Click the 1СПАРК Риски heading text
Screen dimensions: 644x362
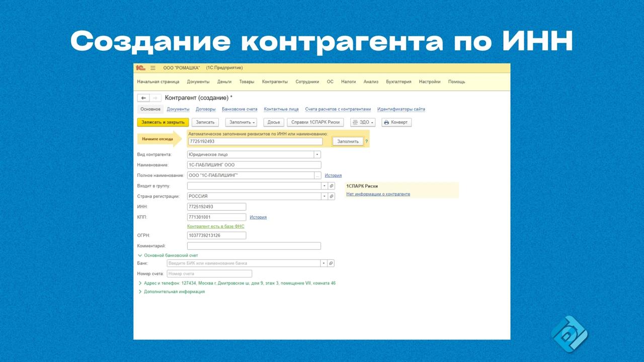click(x=362, y=186)
